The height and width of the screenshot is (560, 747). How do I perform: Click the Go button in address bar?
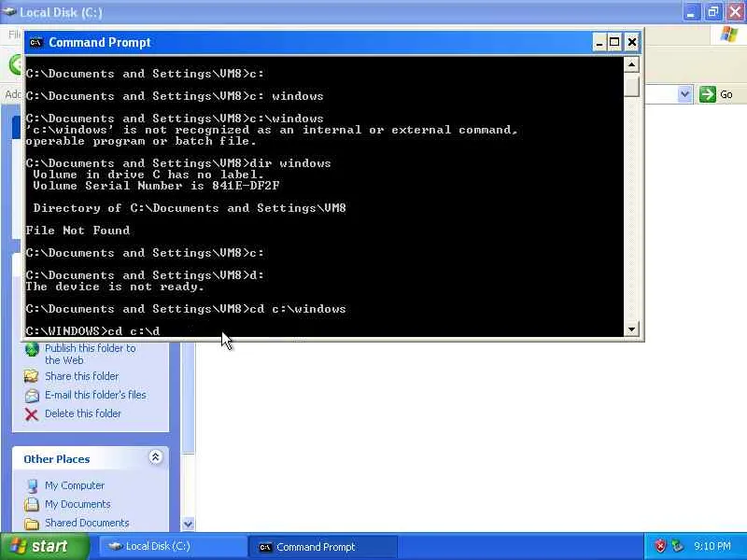click(x=716, y=94)
